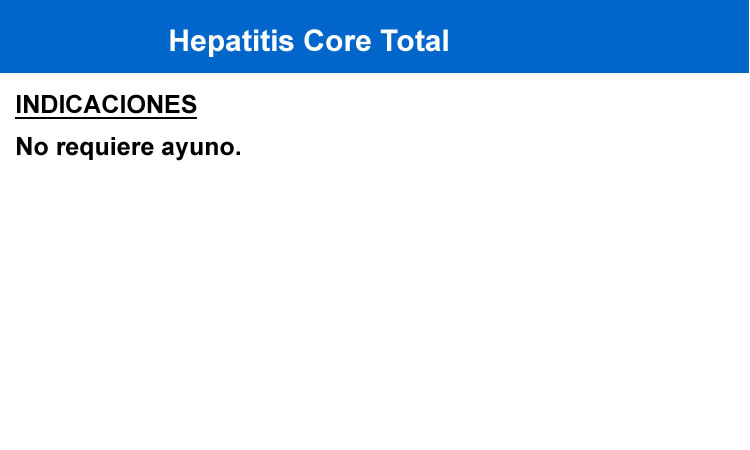Image resolution: width=750 pixels, height=450 pixels.
Task: Click the empty white area below the text
Action: pyautogui.click(x=375, y=306)
